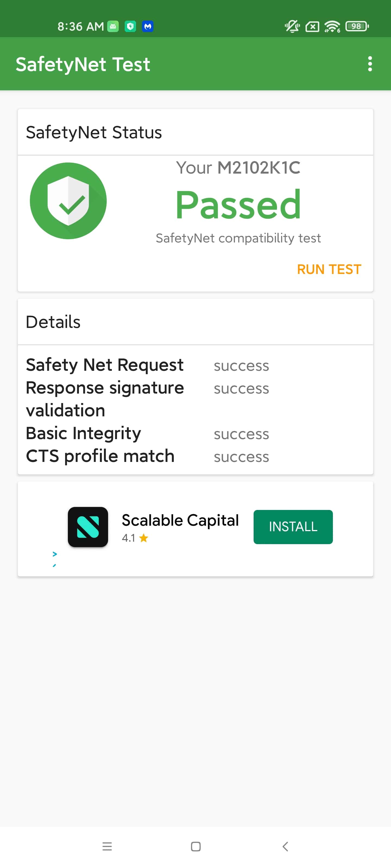Tap the Basic Integrity row
This screenshot has width=391, height=868.
pos(147,433)
